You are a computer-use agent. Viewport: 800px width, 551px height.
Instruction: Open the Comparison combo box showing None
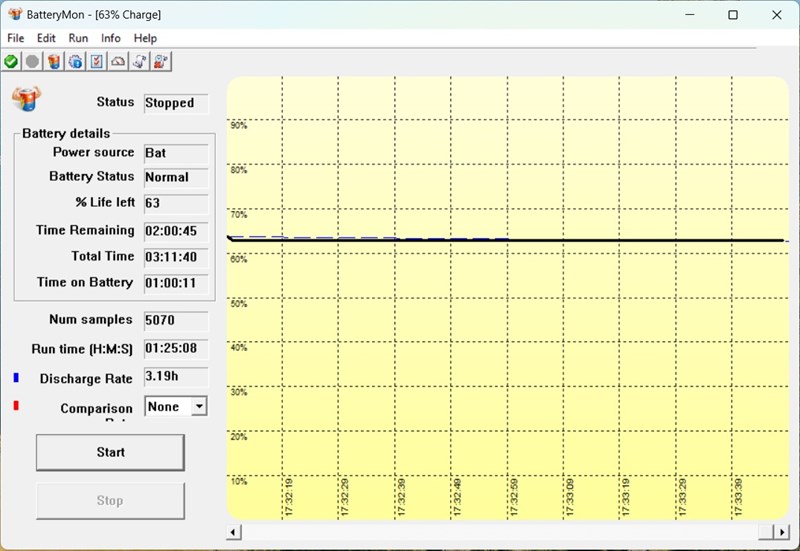point(176,407)
